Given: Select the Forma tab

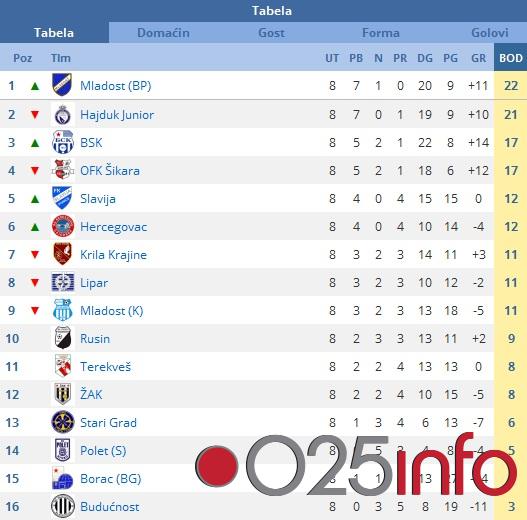Looking at the screenshot, I should [380, 33].
